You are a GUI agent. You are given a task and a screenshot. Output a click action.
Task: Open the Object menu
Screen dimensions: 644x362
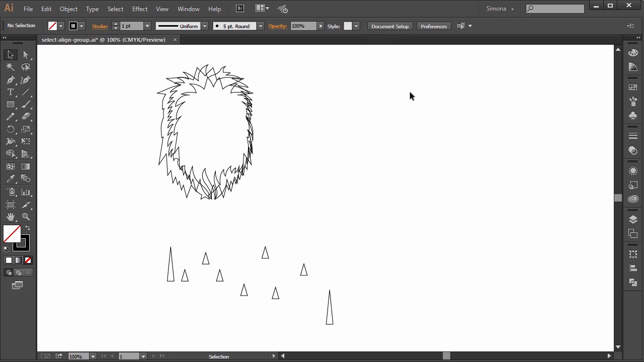point(68,9)
